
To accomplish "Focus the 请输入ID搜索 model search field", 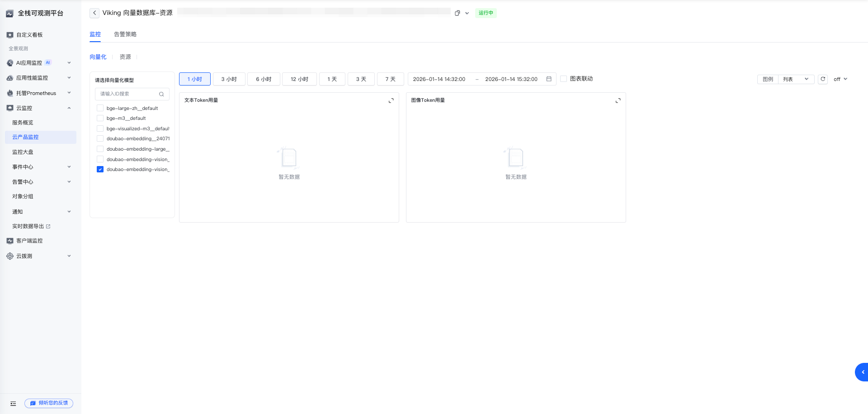I will pyautogui.click(x=132, y=94).
